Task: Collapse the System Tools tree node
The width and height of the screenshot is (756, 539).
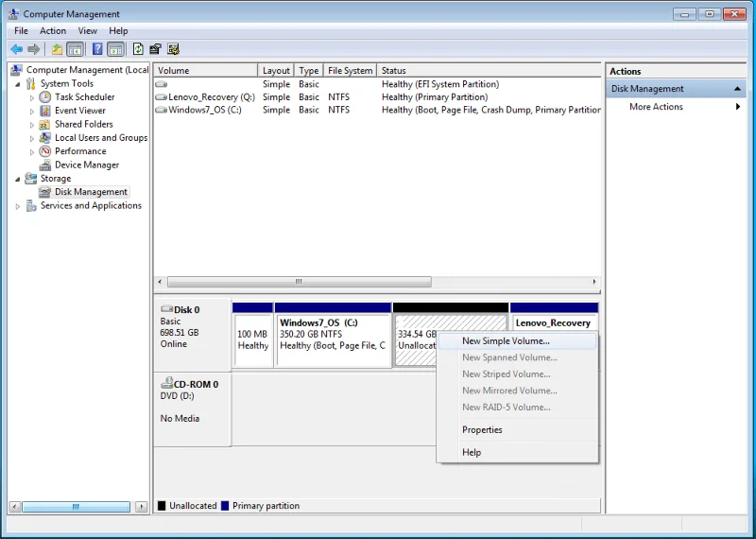Action: point(18,84)
